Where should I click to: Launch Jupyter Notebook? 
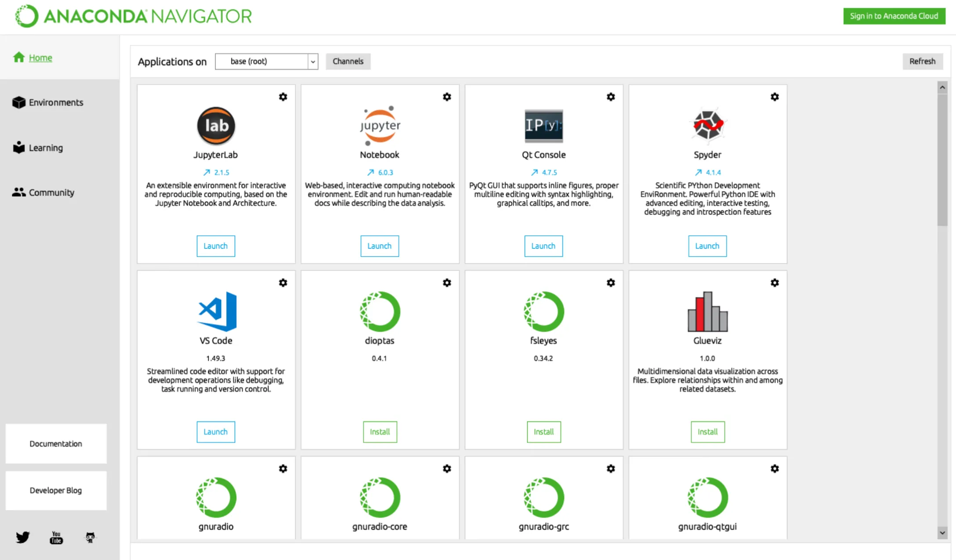click(x=380, y=246)
